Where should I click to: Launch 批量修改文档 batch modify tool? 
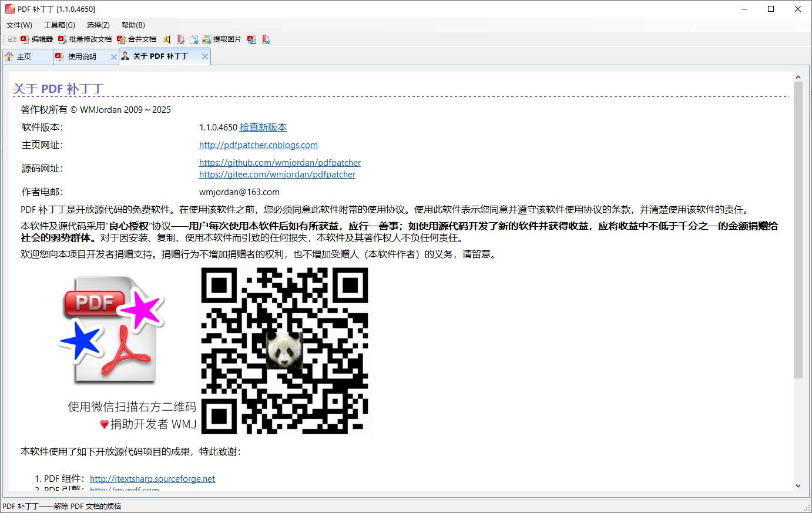(85, 39)
